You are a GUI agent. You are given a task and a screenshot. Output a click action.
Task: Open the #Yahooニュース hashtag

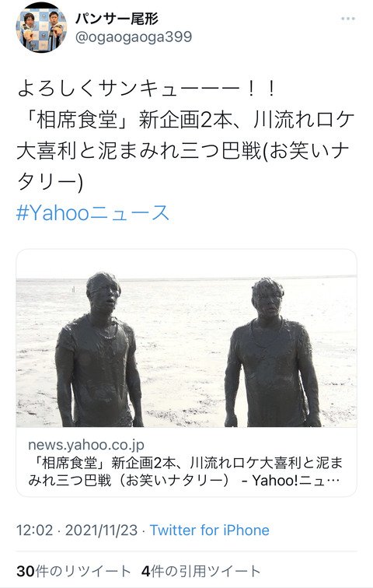[92, 213]
